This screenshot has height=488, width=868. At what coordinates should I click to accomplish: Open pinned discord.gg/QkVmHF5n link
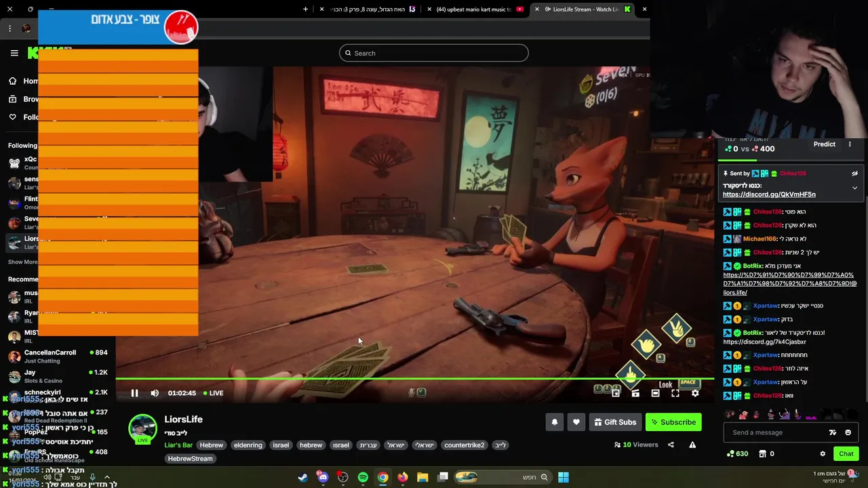(769, 195)
